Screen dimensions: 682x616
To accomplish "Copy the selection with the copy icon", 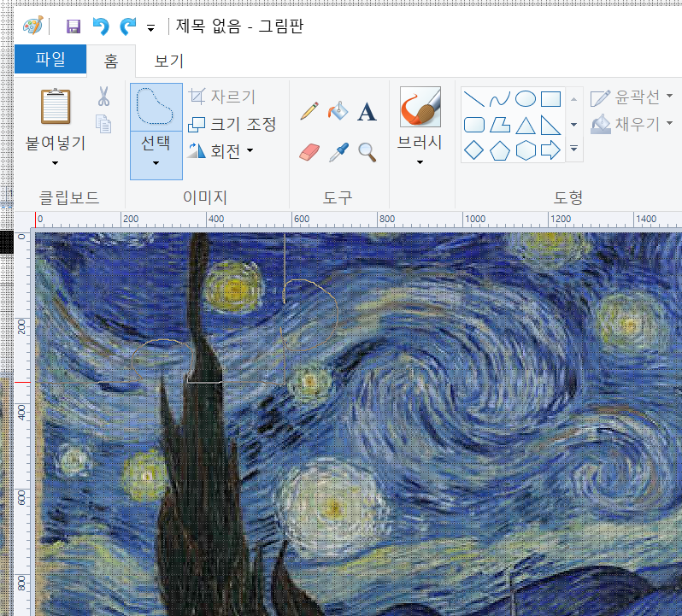I will point(103,124).
